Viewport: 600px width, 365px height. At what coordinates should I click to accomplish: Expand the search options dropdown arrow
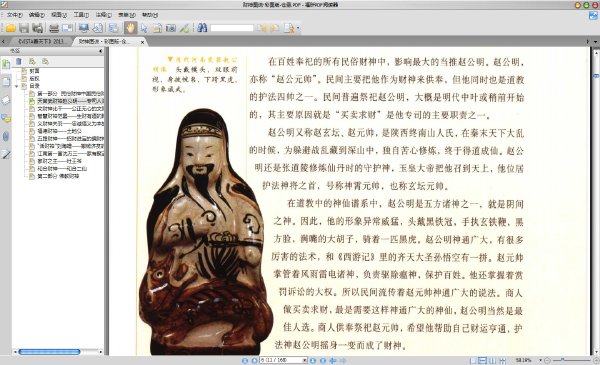tap(298, 28)
